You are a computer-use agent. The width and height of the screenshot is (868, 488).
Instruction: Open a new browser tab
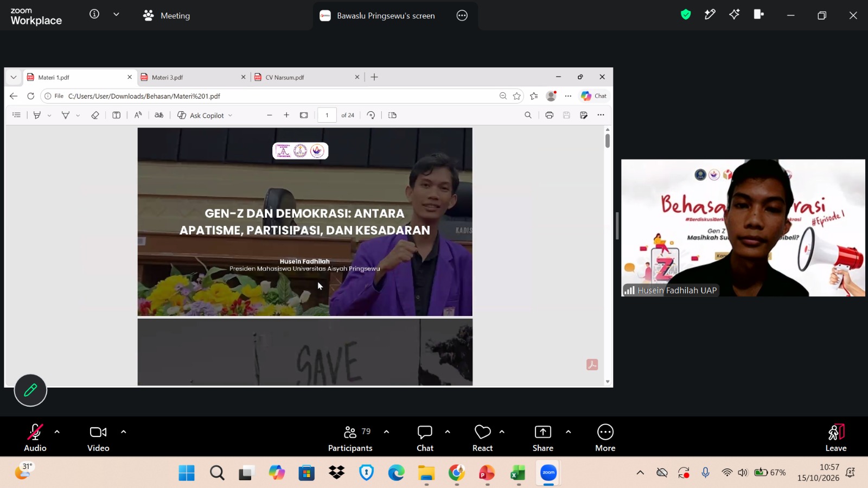(x=374, y=77)
